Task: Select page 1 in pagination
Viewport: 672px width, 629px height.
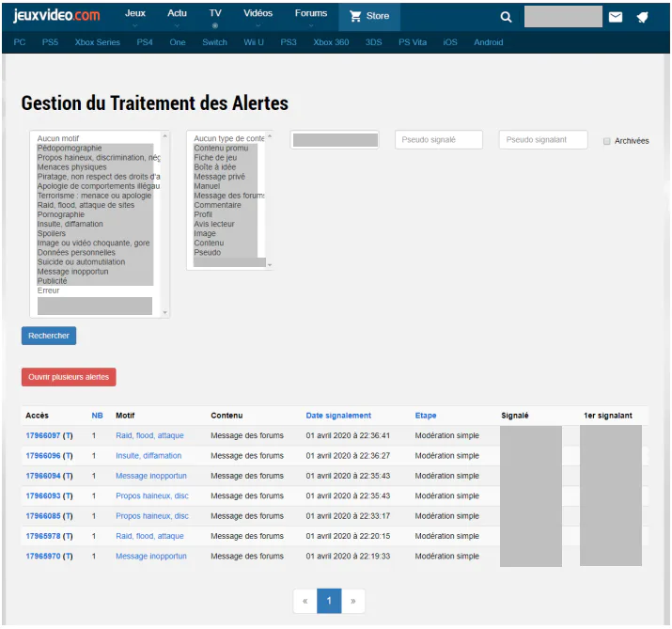Action: pos(329,601)
